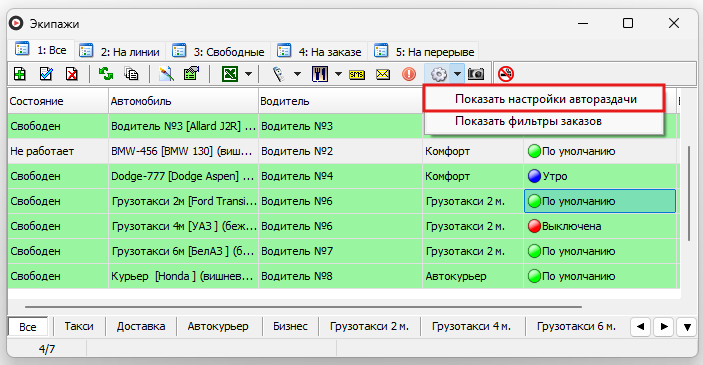Click the Автокурьер group cell

[x=473, y=276]
